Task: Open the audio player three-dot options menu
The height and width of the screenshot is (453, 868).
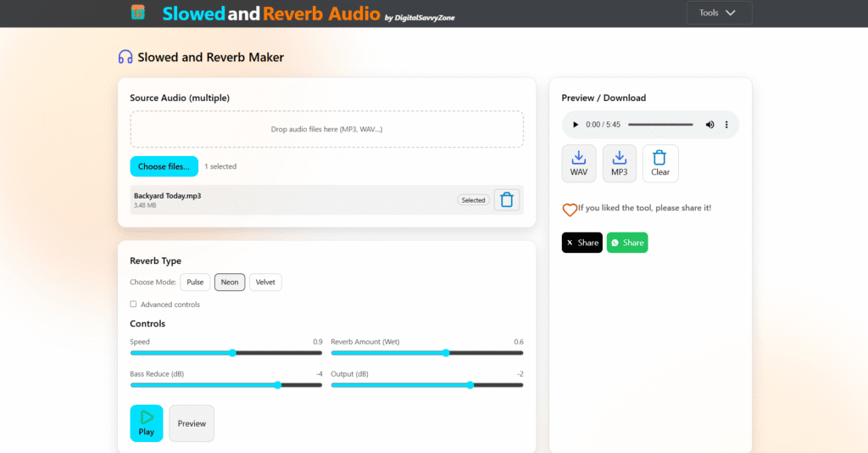Action: [726, 125]
